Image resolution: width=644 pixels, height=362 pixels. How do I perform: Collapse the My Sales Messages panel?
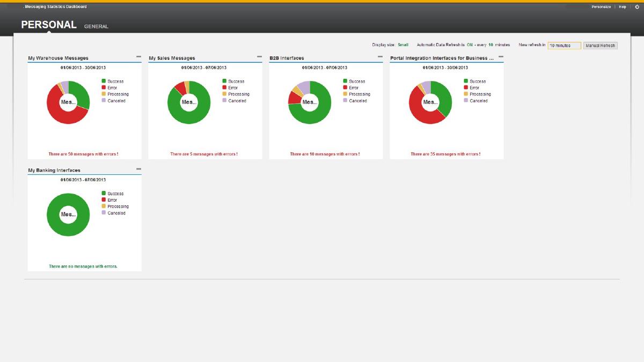(259, 57)
